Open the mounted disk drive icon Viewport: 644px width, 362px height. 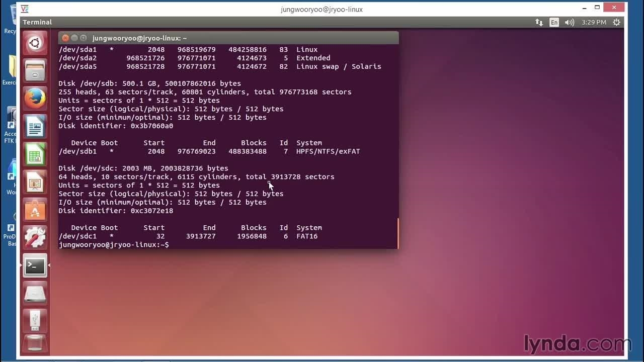coord(35,294)
